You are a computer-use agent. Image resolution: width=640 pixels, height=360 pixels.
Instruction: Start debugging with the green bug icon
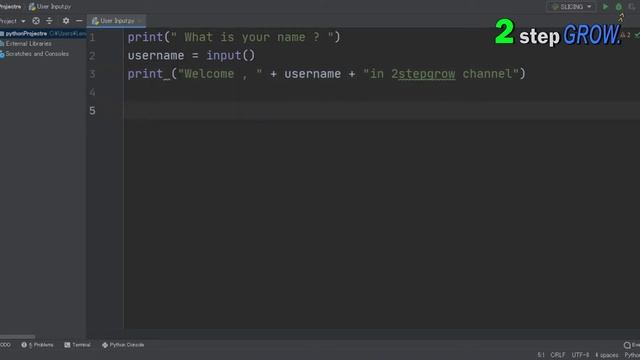[x=619, y=7]
